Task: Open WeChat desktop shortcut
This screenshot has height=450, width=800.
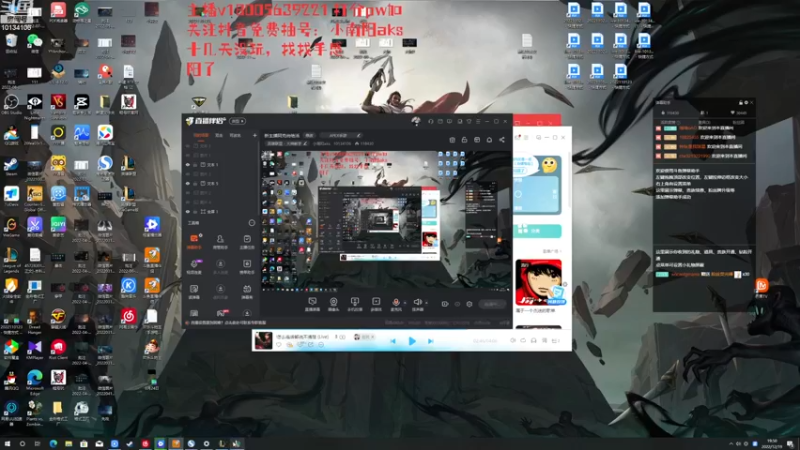Action: coord(34,43)
